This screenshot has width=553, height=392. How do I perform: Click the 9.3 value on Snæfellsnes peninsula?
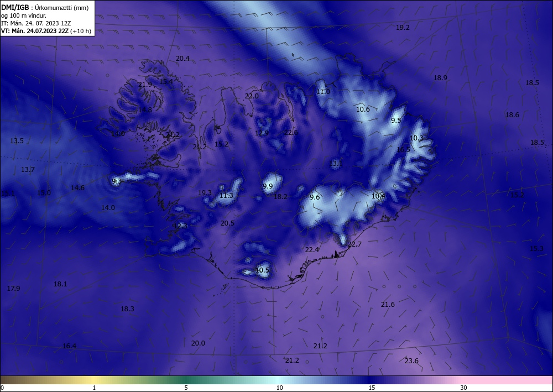tap(117, 181)
